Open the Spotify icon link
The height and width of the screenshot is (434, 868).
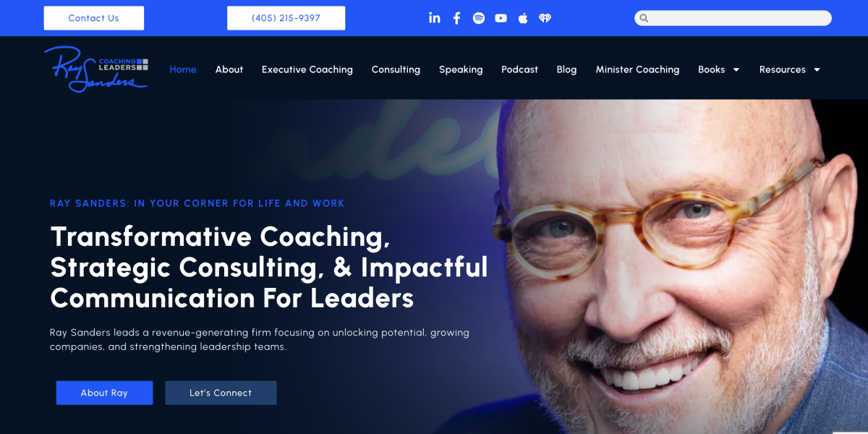tap(479, 18)
